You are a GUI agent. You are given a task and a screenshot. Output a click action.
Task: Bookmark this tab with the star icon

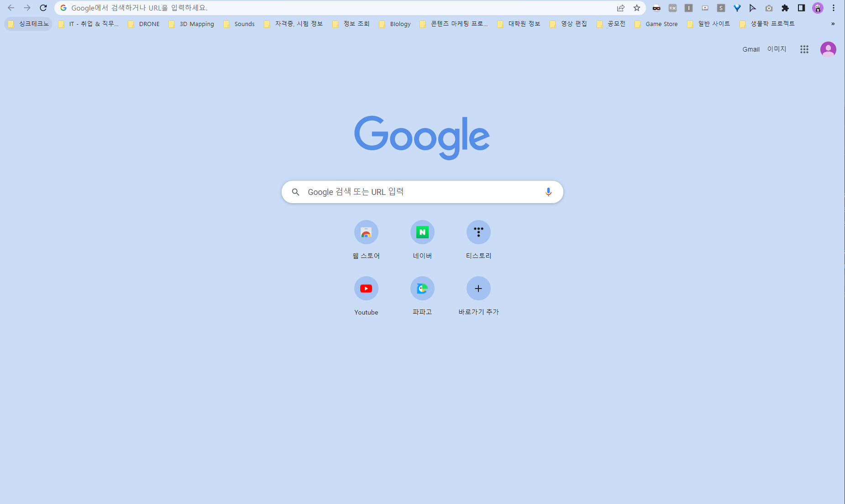click(x=637, y=8)
